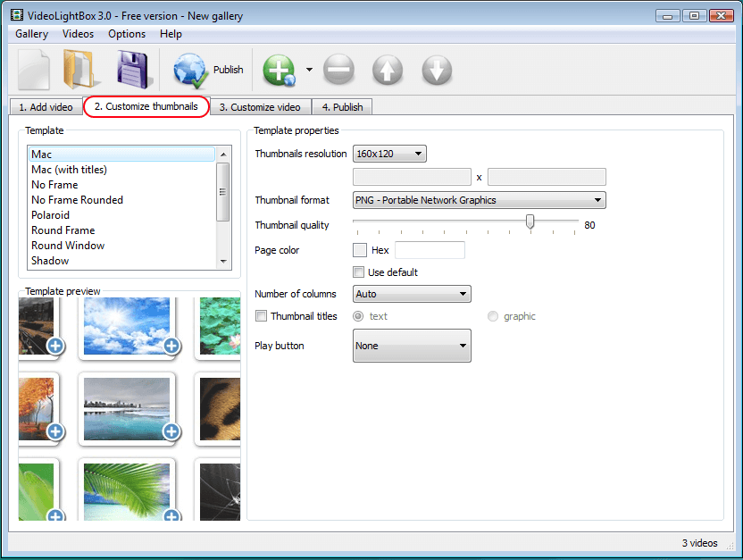743x560 pixels.
Task: Select the graphic radio button
Action: [x=493, y=316]
